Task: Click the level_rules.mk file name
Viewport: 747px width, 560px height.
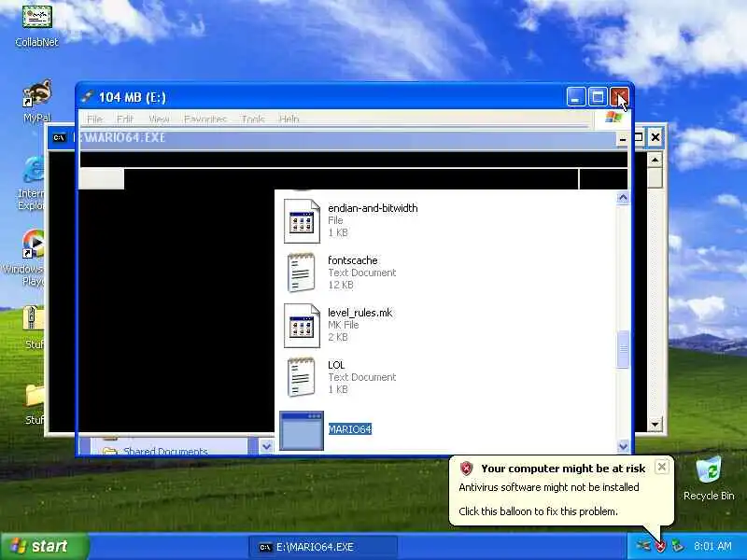Action: coord(359,313)
